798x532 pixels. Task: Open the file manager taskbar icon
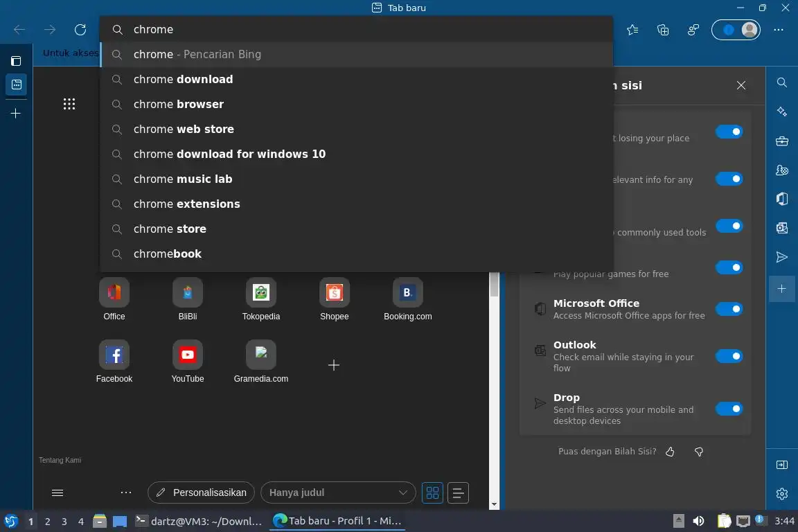100,521
